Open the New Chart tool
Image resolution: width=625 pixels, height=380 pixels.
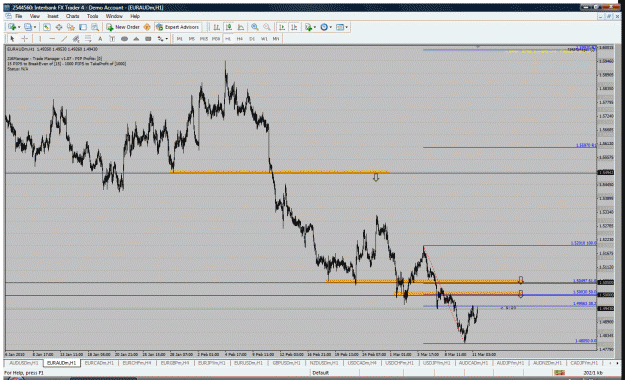[x=12, y=27]
